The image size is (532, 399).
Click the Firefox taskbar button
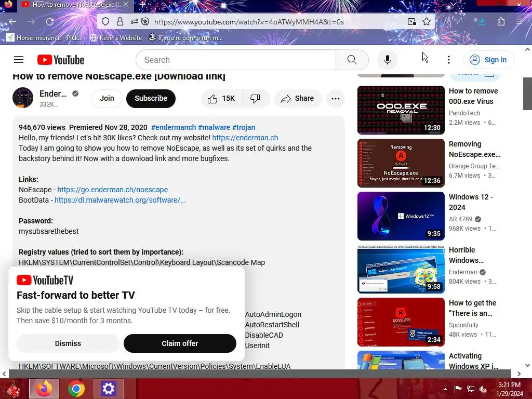click(x=44, y=389)
